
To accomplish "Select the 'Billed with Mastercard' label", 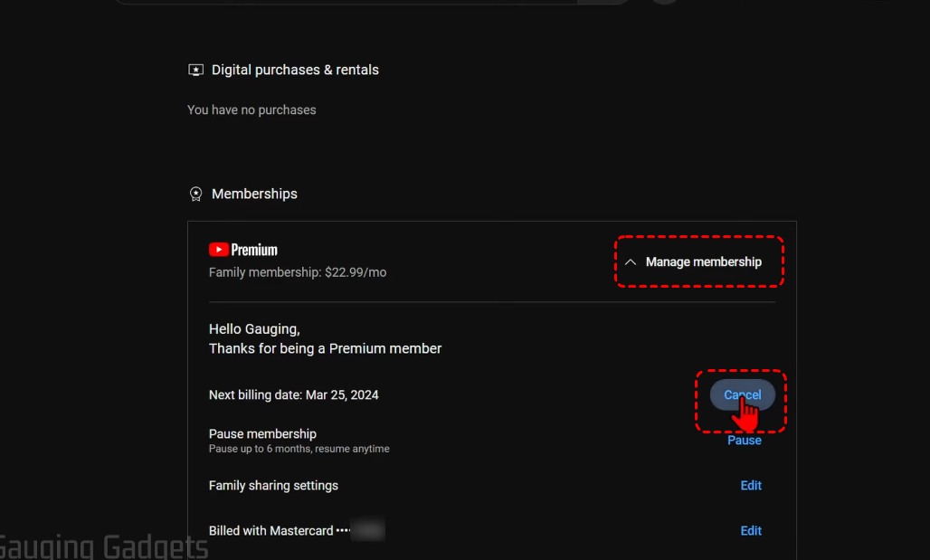I will [x=271, y=531].
